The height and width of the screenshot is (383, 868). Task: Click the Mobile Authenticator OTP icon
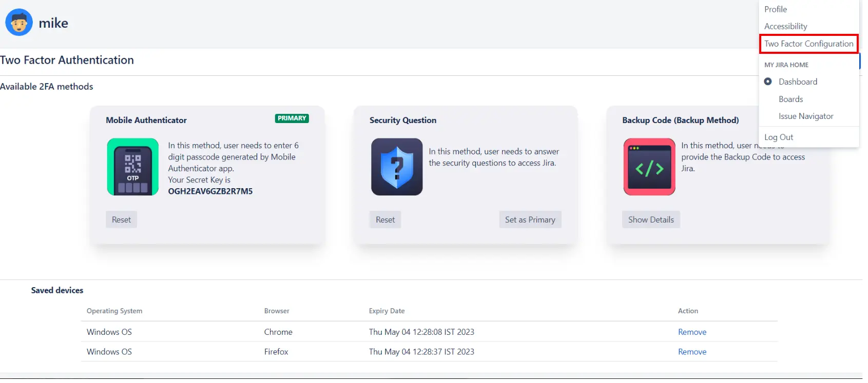pos(132,167)
